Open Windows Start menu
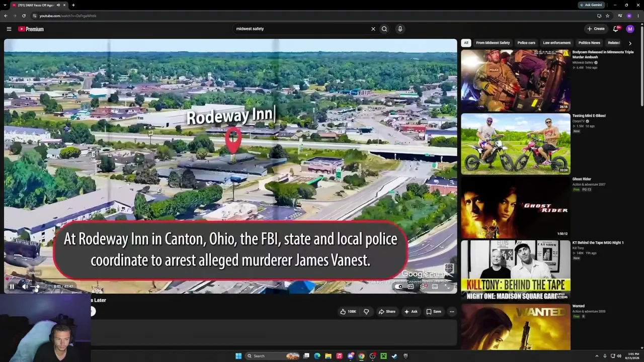 [238, 356]
